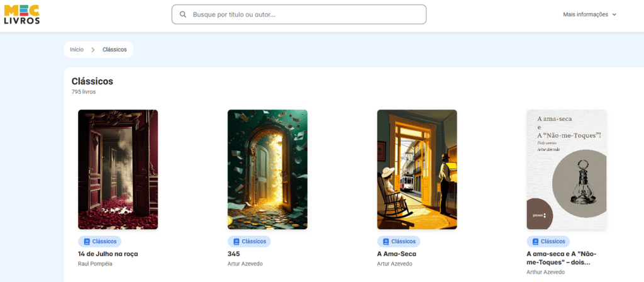Click the author name Raul Pompéia
Screen dimensions: 644x282
pyautogui.click(x=95, y=264)
